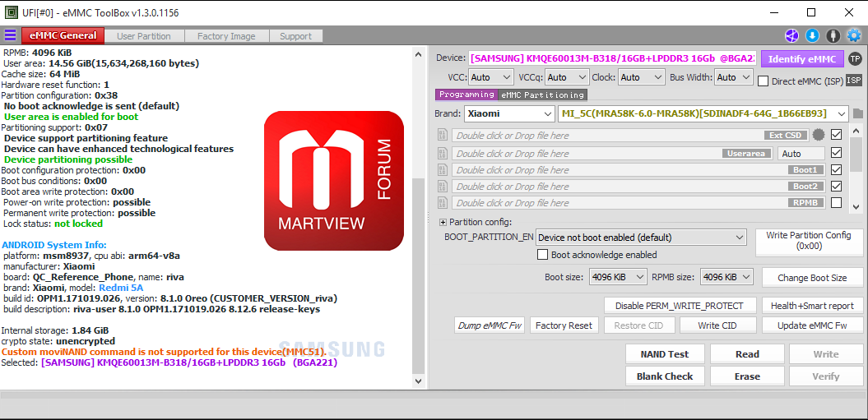
Task: Click the binary file icon in the Boot2 row
Action: tap(443, 186)
